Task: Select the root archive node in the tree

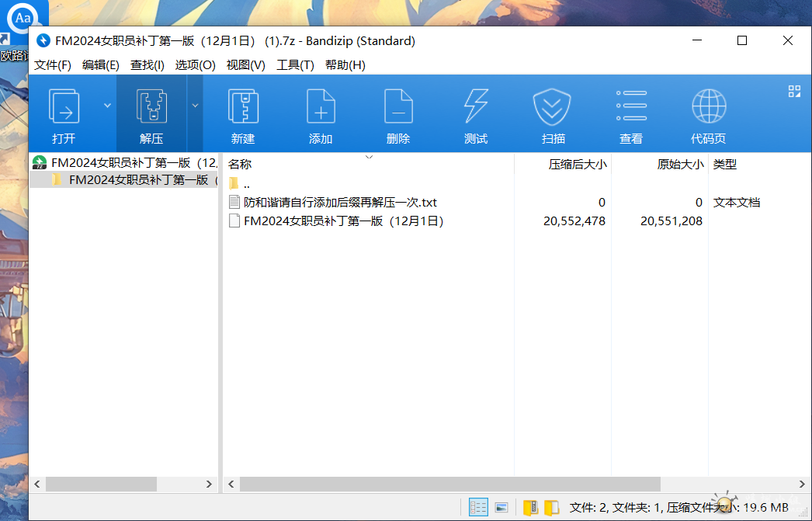Action: tap(124, 162)
